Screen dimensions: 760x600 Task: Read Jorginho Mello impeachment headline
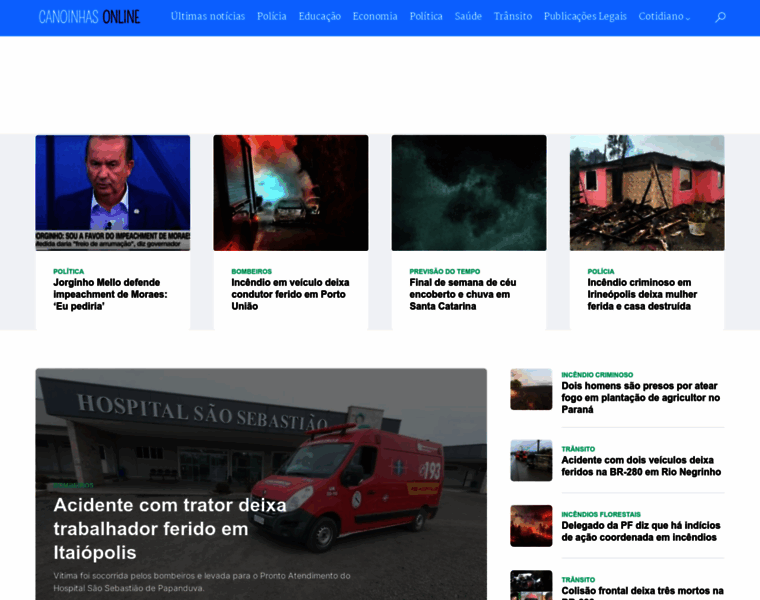[110, 294]
